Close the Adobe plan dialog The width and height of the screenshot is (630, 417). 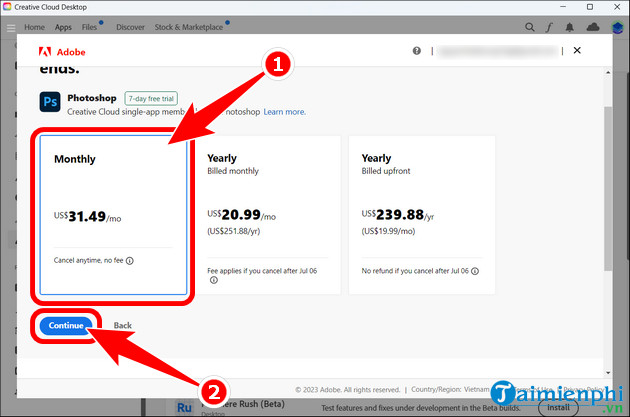click(x=577, y=50)
